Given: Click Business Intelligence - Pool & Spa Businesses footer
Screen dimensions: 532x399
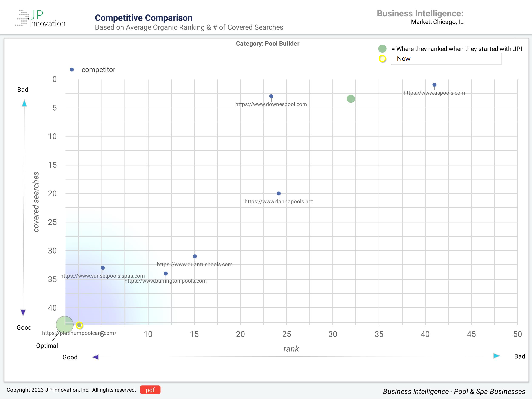Looking at the screenshot, I should (454, 392).
